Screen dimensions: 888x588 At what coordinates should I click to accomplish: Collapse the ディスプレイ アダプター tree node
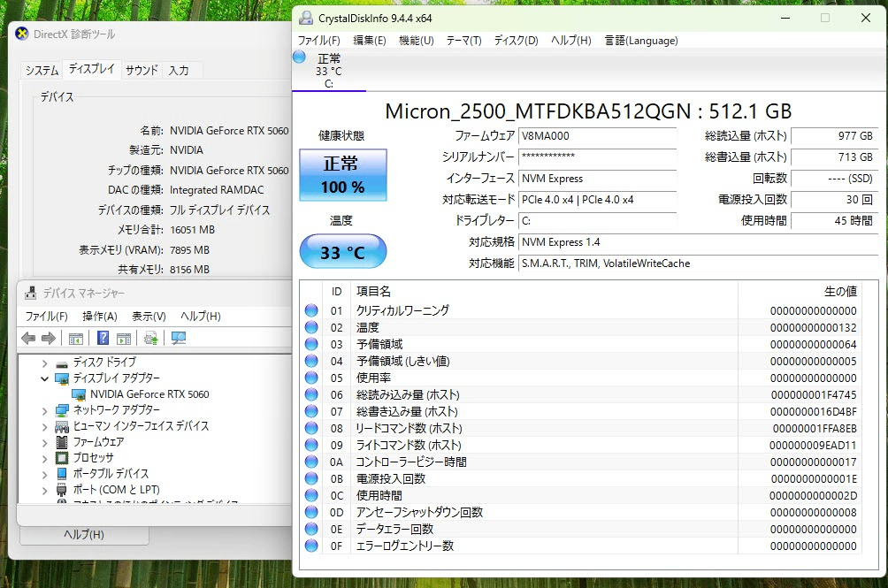45,378
